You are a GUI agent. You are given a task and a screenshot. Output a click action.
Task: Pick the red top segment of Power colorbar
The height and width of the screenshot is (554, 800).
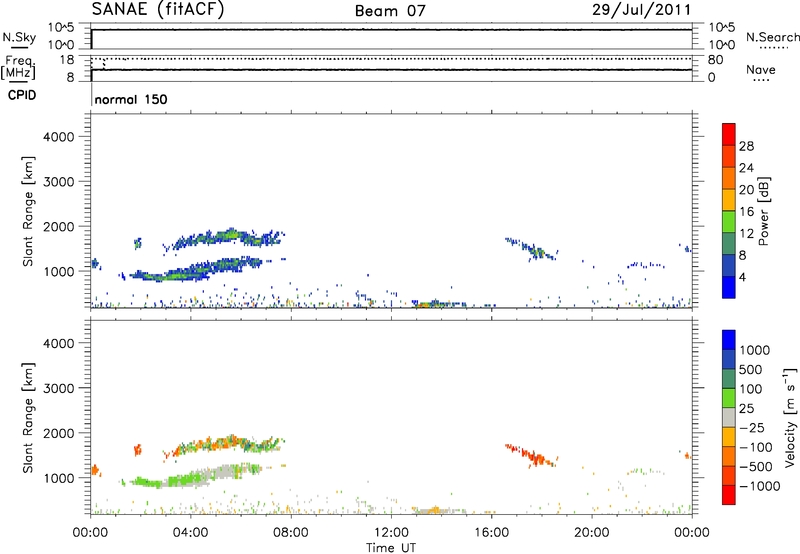point(729,134)
